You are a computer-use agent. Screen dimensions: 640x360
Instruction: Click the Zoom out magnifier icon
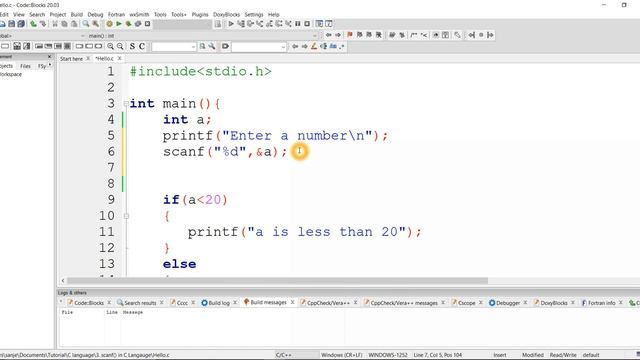tap(120, 47)
